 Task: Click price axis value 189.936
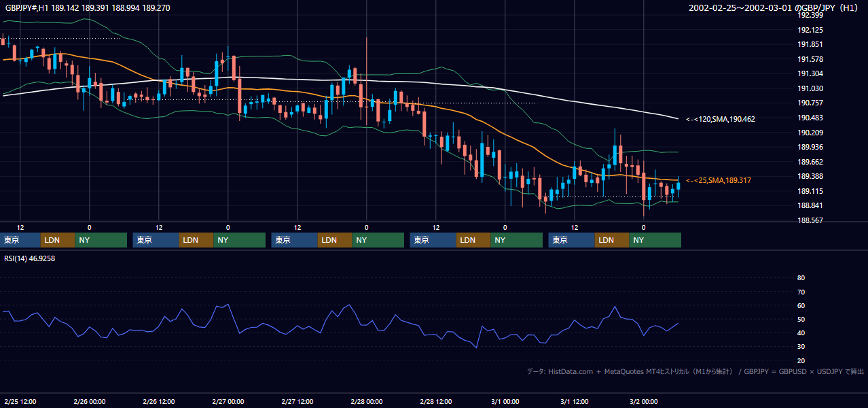(810, 147)
